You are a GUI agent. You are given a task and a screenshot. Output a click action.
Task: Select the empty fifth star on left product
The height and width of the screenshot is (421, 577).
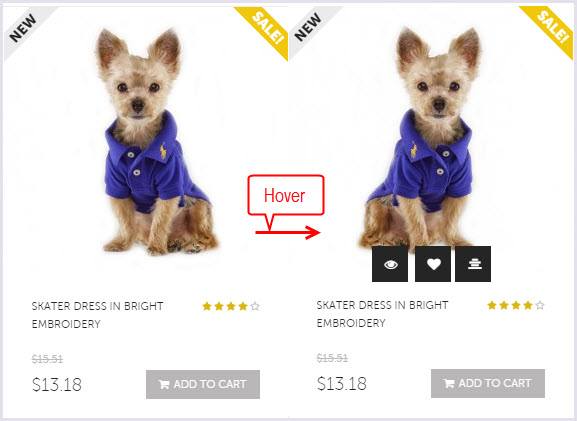pyautogui.click(x=255, y=306)
